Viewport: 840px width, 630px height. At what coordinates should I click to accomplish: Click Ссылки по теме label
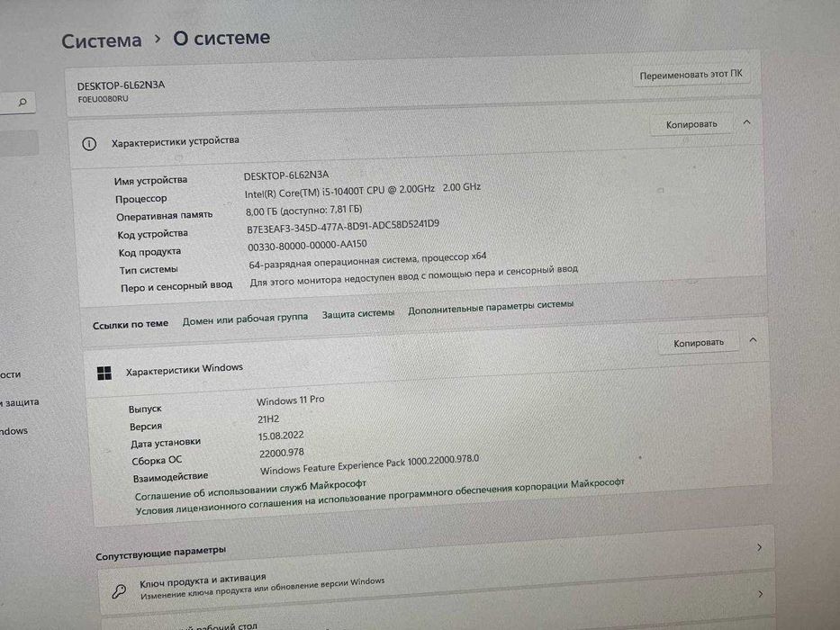coord(131,325)
